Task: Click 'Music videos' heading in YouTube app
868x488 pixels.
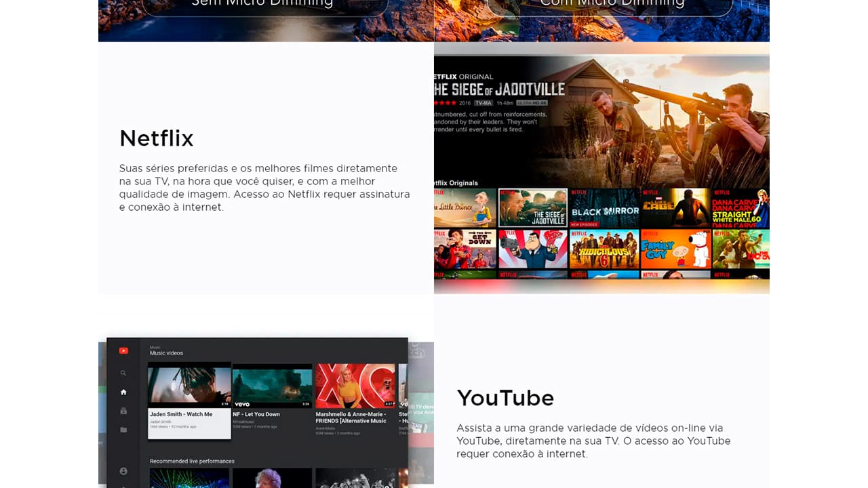Action: point(166,353)
